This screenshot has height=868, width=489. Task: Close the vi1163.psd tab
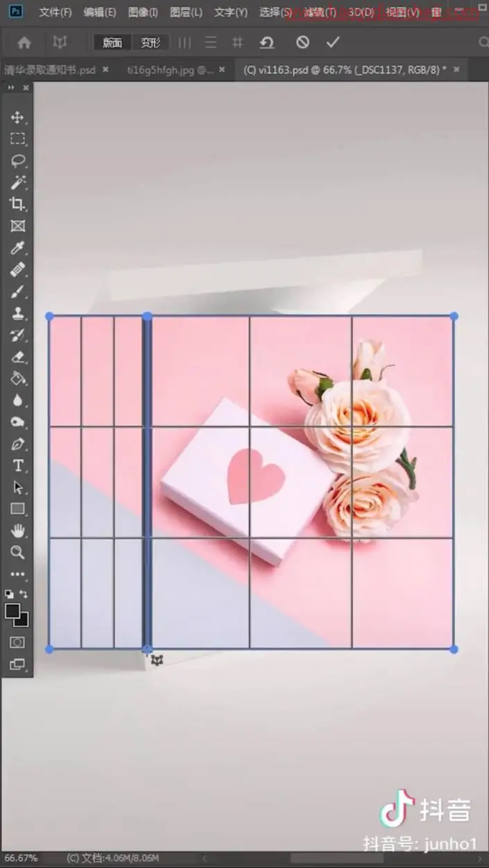coord(457,69)
